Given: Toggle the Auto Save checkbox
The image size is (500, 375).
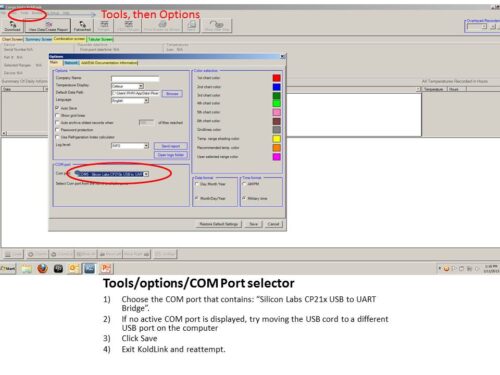Looking at the screenshot, I should pos(57,108).
